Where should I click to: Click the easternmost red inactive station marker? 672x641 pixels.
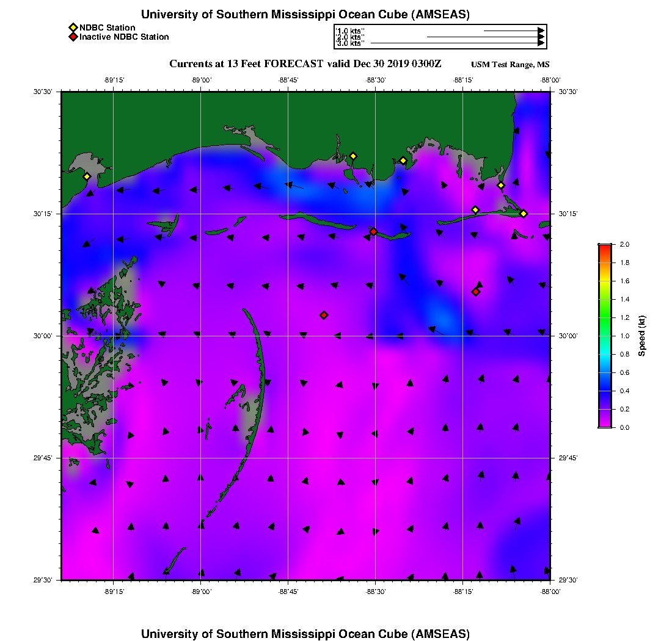point(475,292)
